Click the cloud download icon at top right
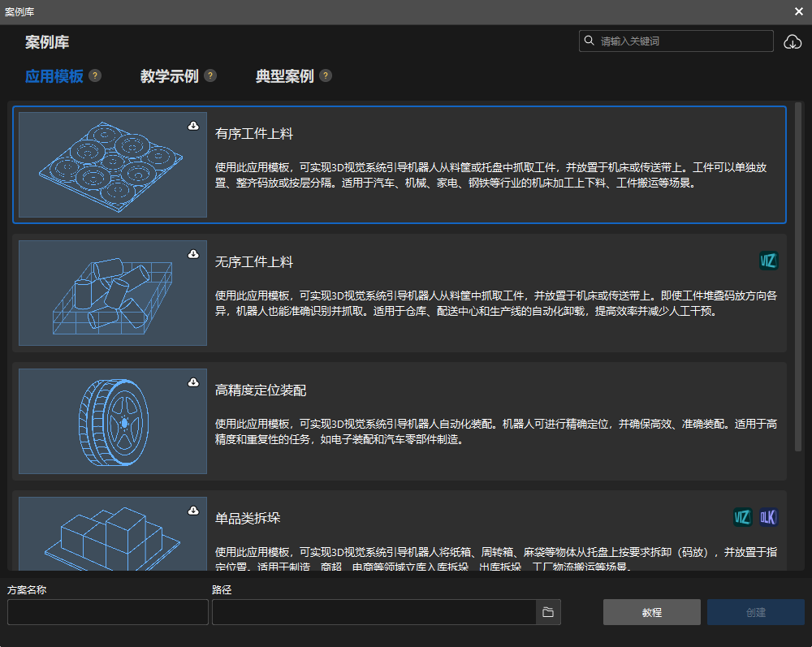The width and height of the screenshot is (812, 647). pos(793,41)
